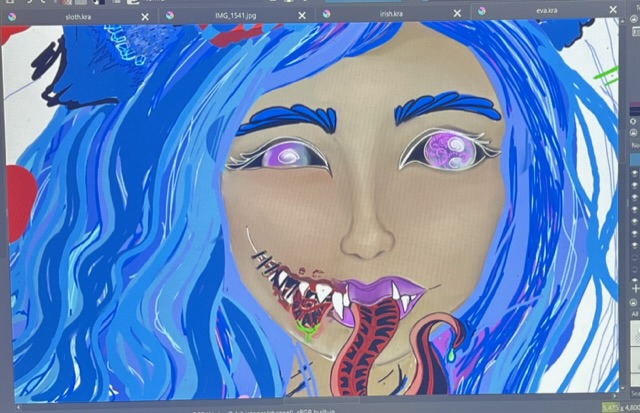
Task: Expand the 'All' brush tag filter dropdown
Action: click(634, 314)
